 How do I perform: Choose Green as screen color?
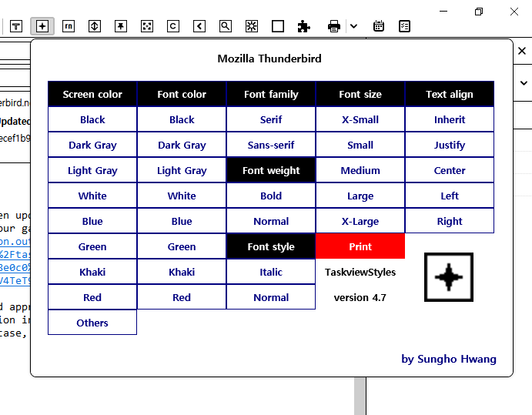[x=92, y=246]
